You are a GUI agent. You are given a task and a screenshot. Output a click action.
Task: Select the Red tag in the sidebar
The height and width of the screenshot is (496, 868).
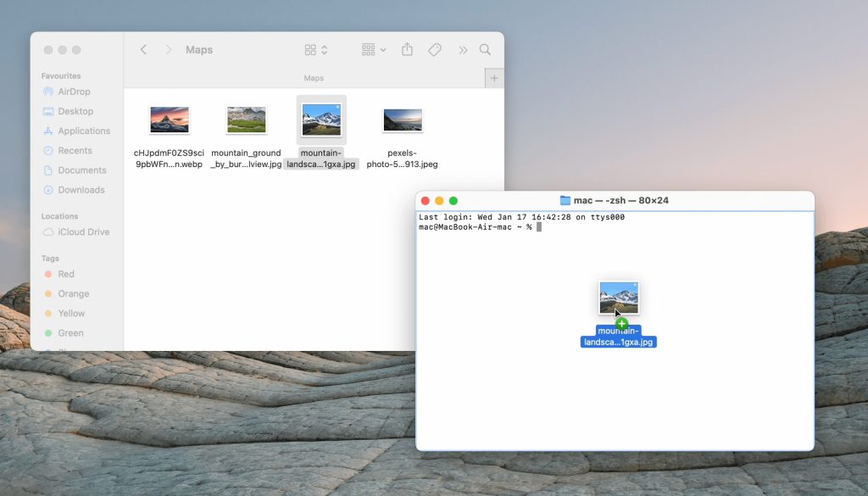pyautogui.click(x=64, y=274)
